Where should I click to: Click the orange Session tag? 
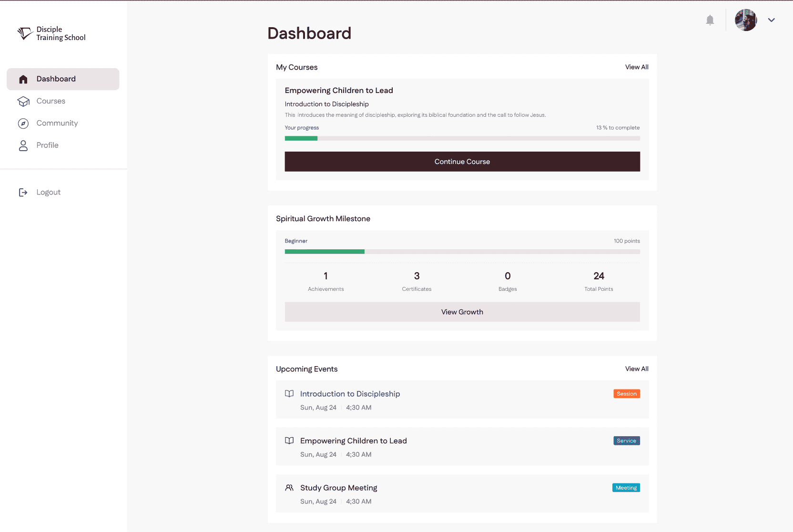click(x=627, y=394)
